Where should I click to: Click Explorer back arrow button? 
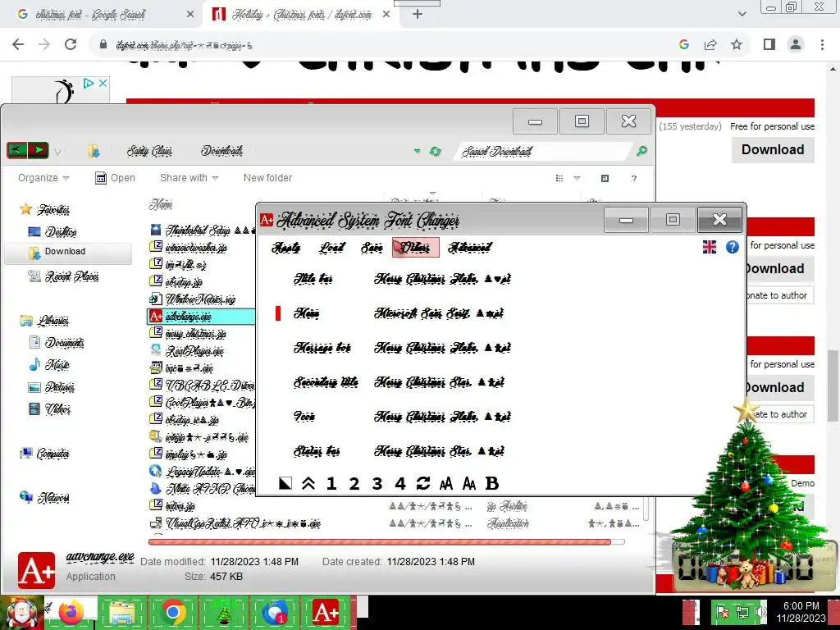pyautogui.click(x=16, y=151)
